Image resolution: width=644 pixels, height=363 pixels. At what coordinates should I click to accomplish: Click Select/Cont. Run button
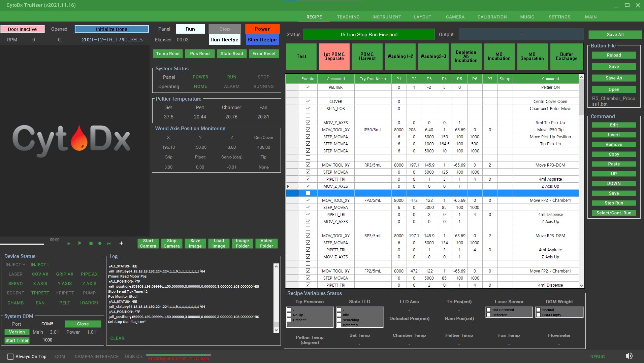coord(614,213)
